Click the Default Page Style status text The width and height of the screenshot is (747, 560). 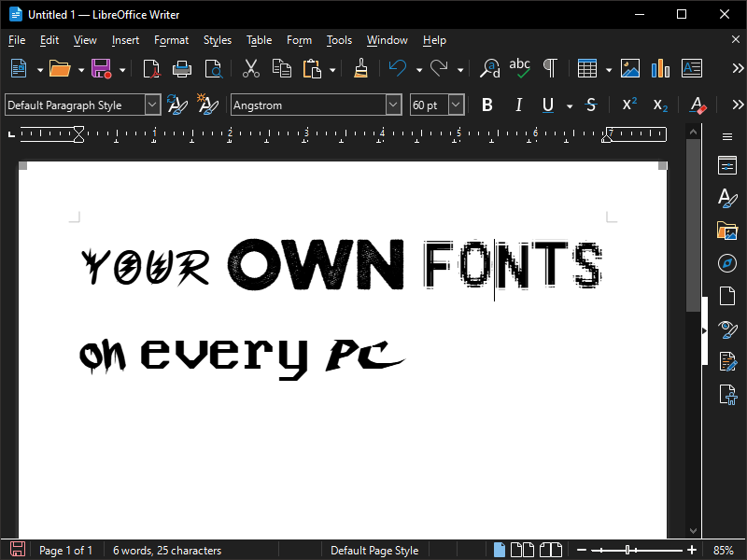(374, 551)
